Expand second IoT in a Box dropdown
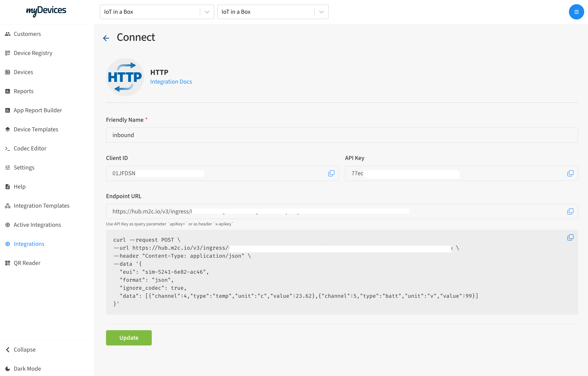This screenshot has height=376, width=588. (322, 12)
